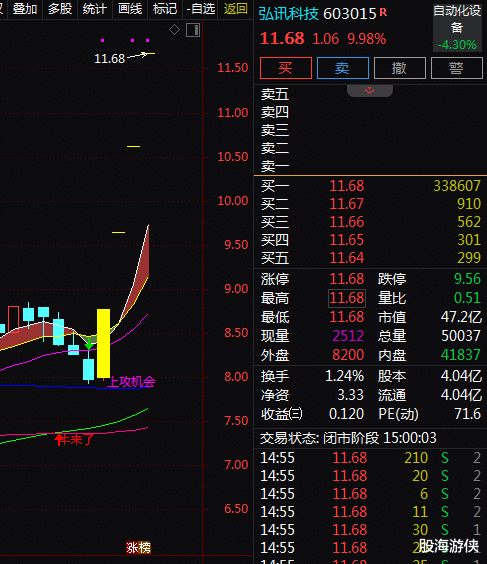This screenshot has width=487, height=564.
Task: Click the blue 卖 sell button
Action: point(343,68)
